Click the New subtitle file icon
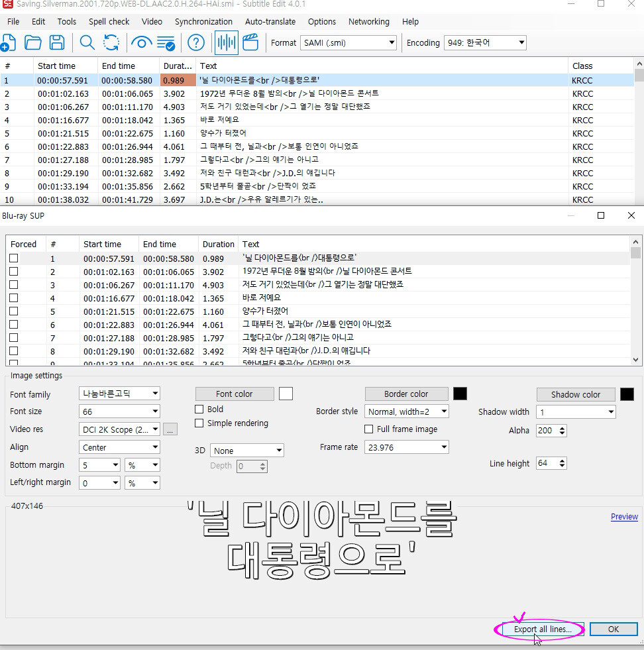Viewport: 644px width, 650px height. [x=8, y=43]
